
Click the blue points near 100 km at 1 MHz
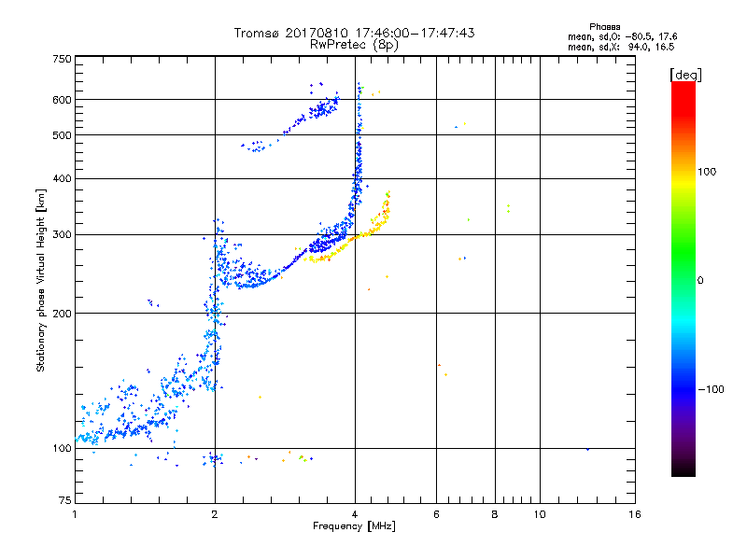pos(88,438)
